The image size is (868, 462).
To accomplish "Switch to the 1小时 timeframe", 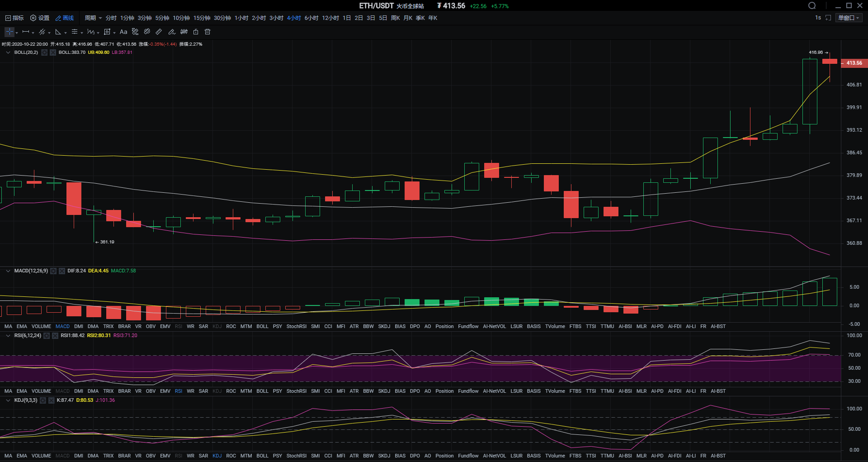I will coord(241,18).
